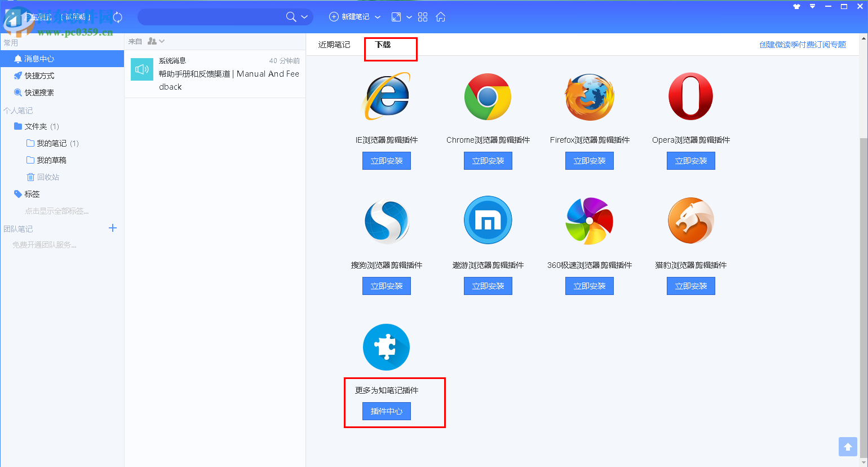Click the Firefox browser icon
868x467 pixels.
pyautogui.click(x=590, y=96)
